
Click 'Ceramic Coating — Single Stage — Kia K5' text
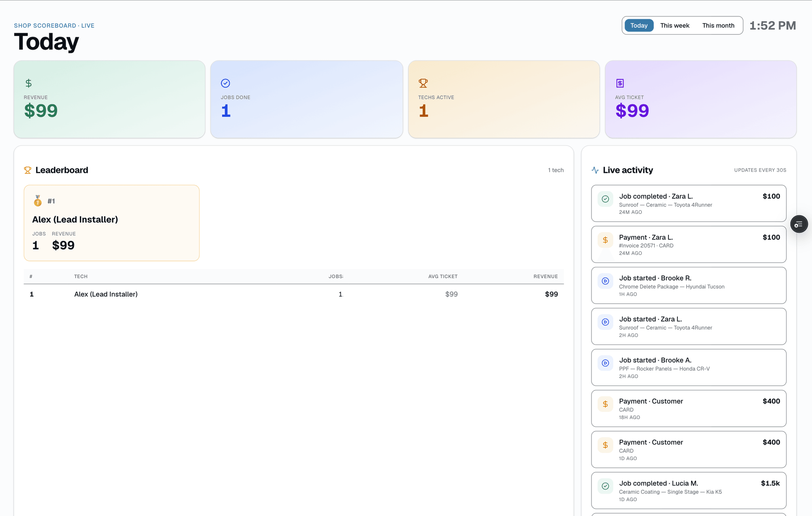coord(670,492)
